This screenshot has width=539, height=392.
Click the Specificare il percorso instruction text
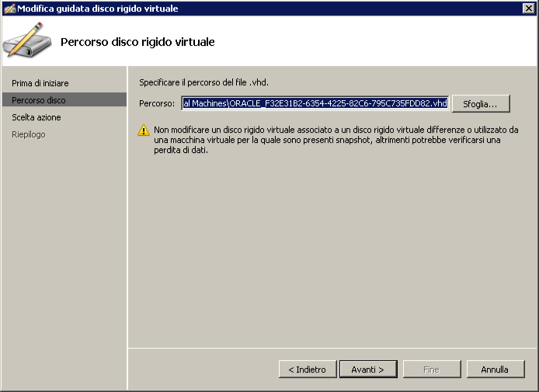(x=203, y=82)
